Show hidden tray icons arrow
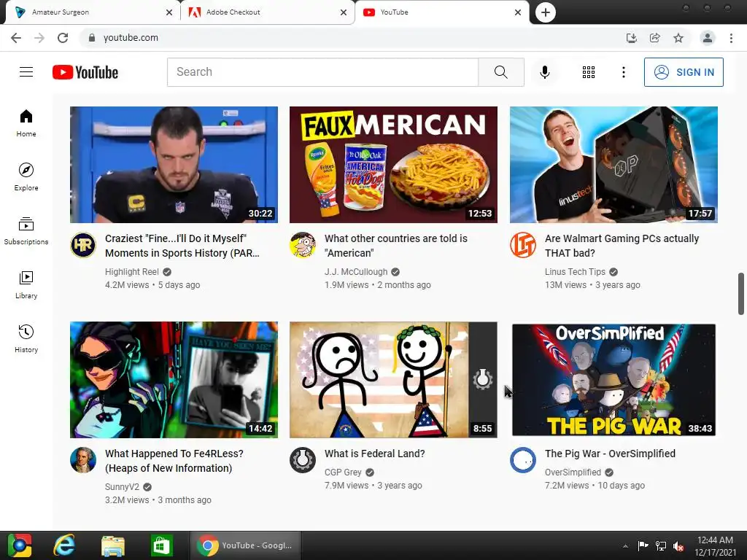The width and height of the screenshot is (747, 560). click(625, 546)
